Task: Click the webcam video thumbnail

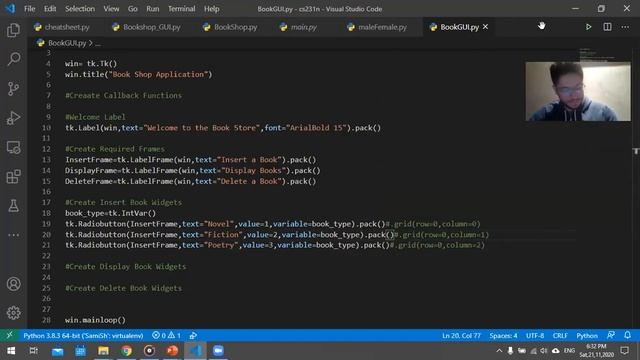Action: (578, 91)
